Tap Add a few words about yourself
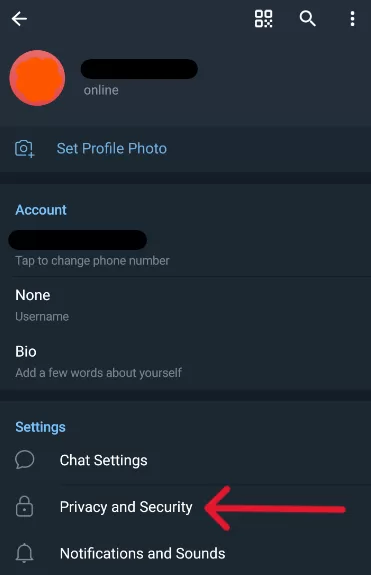The image size is (371, 575). [98, 373]
